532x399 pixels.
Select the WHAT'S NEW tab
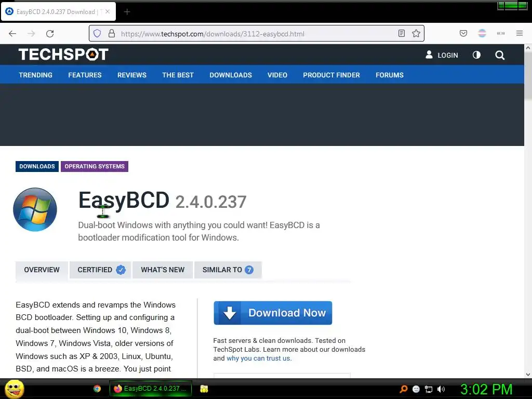point(163,270)
